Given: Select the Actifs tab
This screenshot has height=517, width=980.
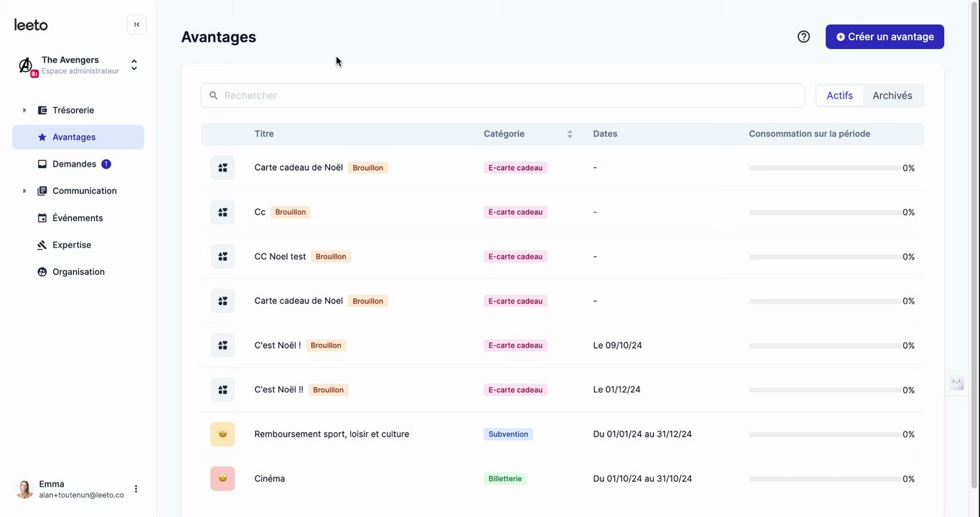Looking at the screenshot, I should 839,96.
